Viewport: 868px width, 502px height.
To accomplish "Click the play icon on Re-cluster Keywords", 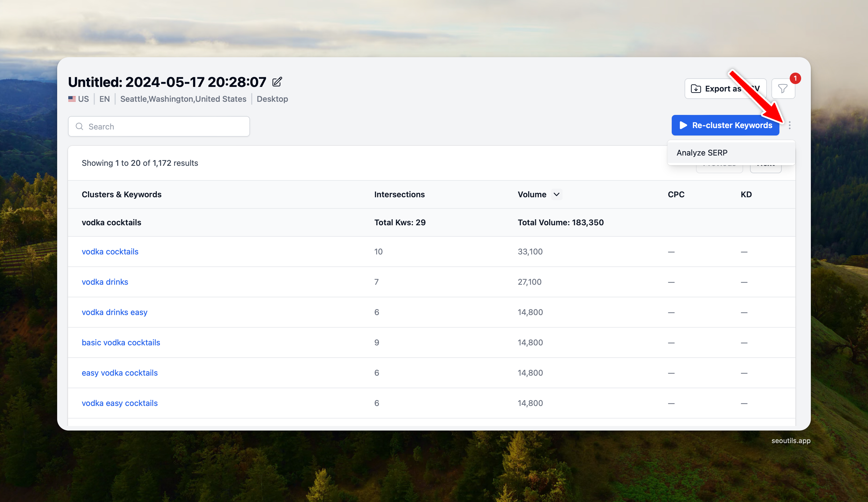I will pyautogui.click(x=683, y=125).
